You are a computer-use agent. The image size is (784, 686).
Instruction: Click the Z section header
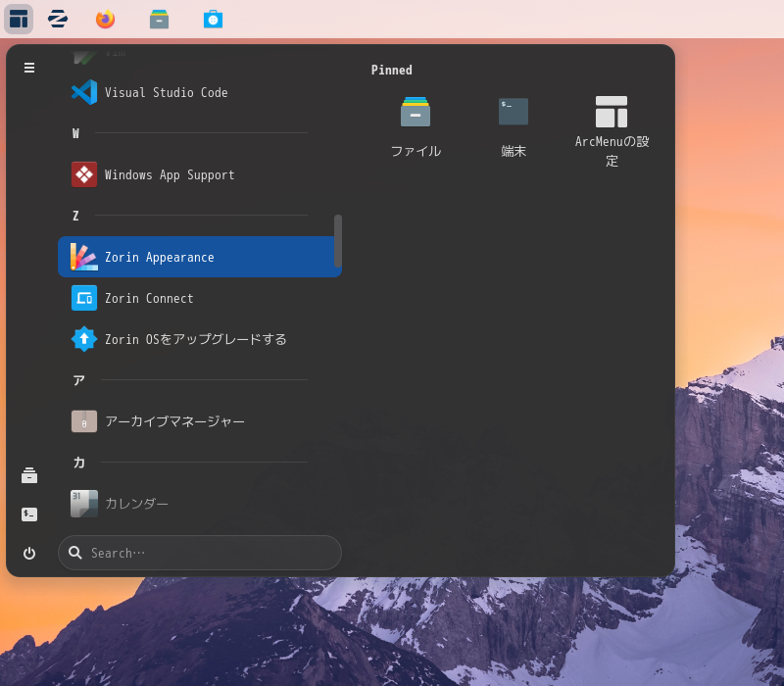coord(76,216)
